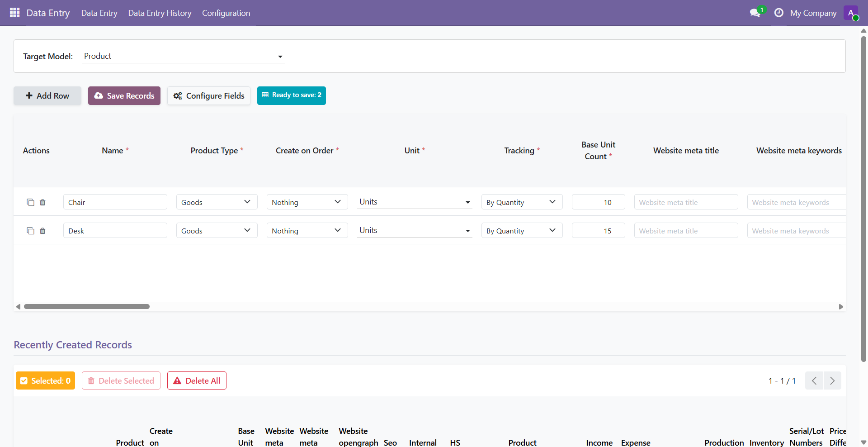This screenshot has width=868, height=447.
Task: Click the clock activities icon
Action: tap(778, 13)
